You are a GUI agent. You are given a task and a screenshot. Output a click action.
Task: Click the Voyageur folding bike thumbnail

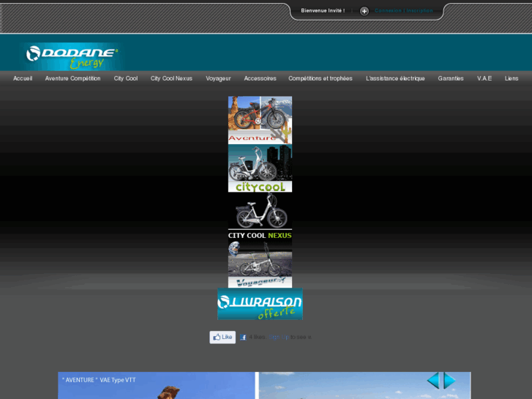click(x=260, y=264)
